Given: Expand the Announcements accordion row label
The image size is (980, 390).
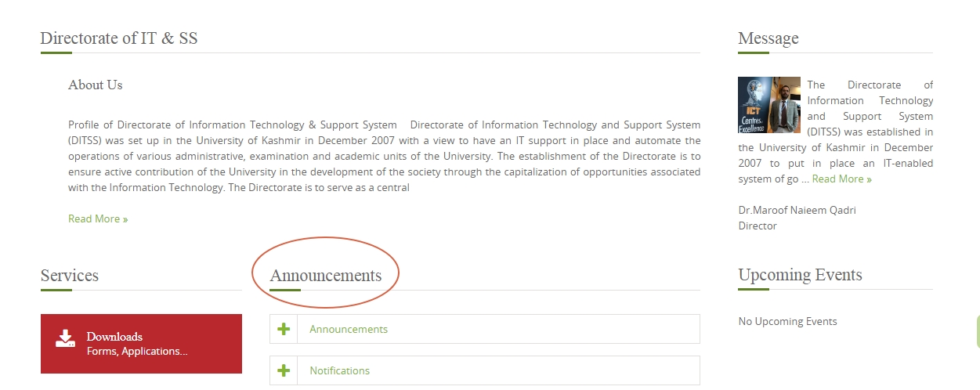Looking at the screenshot, I should (349, 330).
